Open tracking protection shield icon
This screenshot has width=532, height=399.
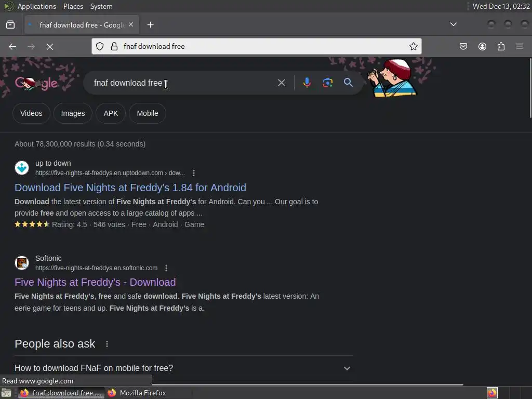pos(99,46)
